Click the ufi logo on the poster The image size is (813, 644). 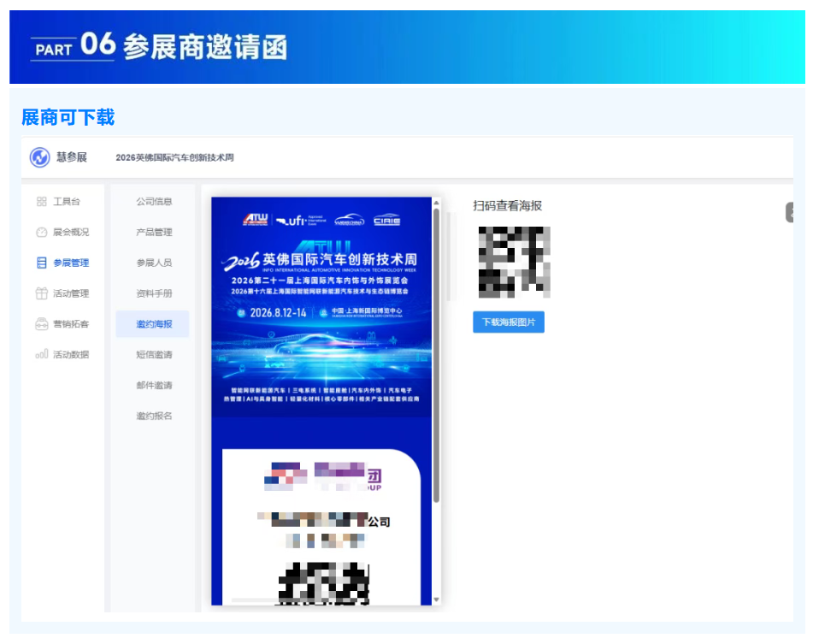(x=301, y=221)
